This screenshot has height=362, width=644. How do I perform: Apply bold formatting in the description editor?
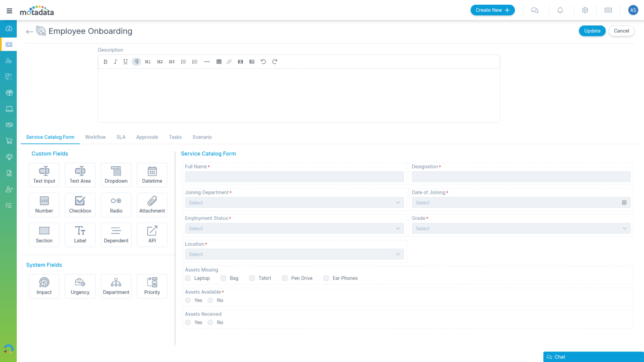click(x=106, y=62)
